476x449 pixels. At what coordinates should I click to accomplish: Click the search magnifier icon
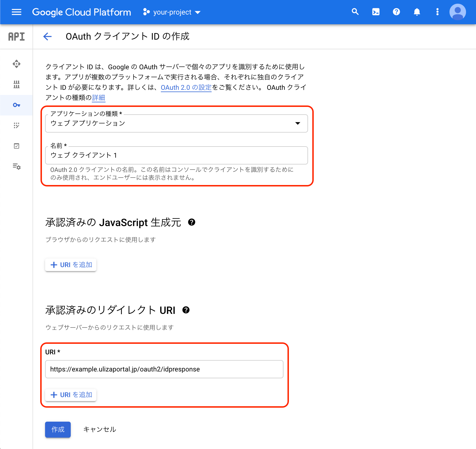point(355,12)
